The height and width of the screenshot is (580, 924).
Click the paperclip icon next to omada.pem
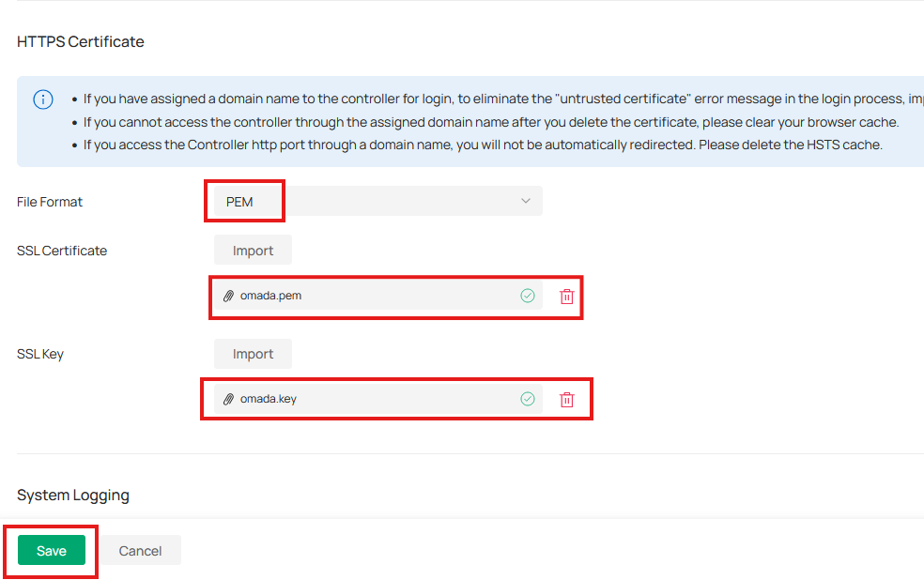tap(229, 295)
